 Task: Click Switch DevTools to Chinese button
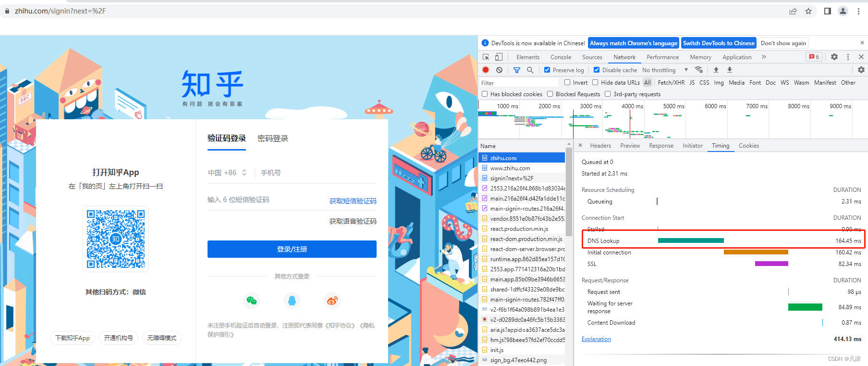(719, 43)
